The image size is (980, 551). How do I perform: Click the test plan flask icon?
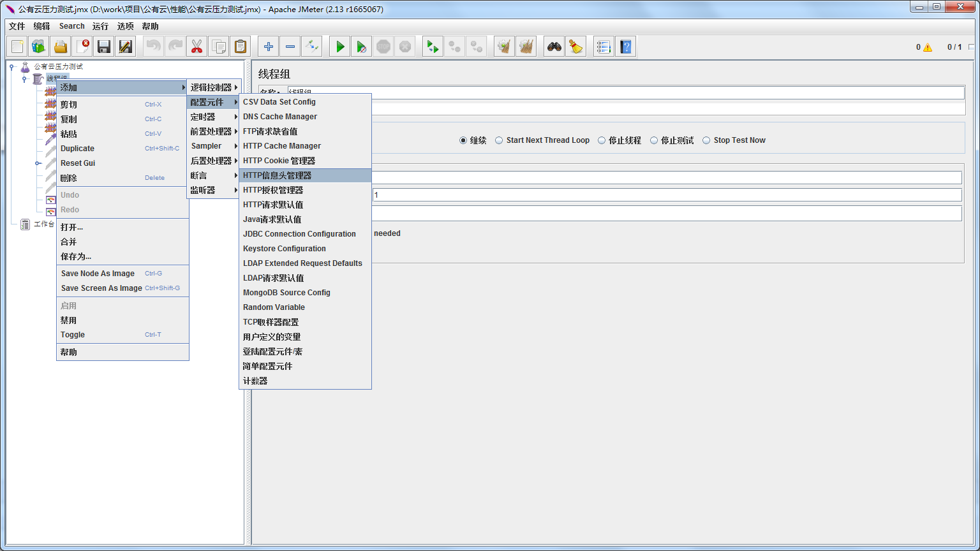(x=26, y=66)
